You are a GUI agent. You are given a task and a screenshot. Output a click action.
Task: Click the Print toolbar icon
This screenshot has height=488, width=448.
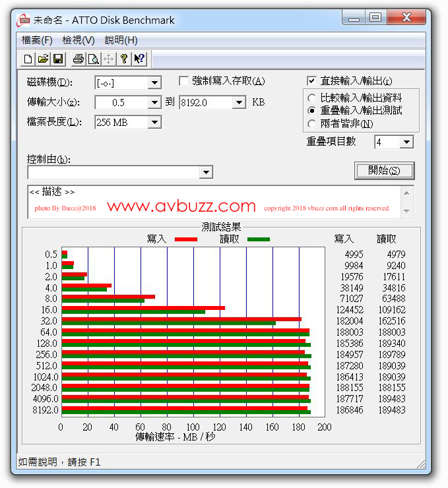[78, 59]
